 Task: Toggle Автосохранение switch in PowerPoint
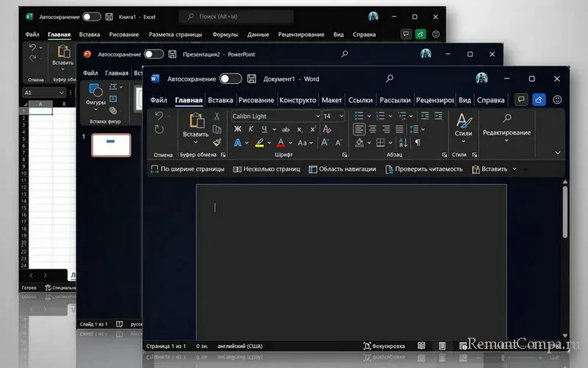pyautogui.click(x=154, y=54)
